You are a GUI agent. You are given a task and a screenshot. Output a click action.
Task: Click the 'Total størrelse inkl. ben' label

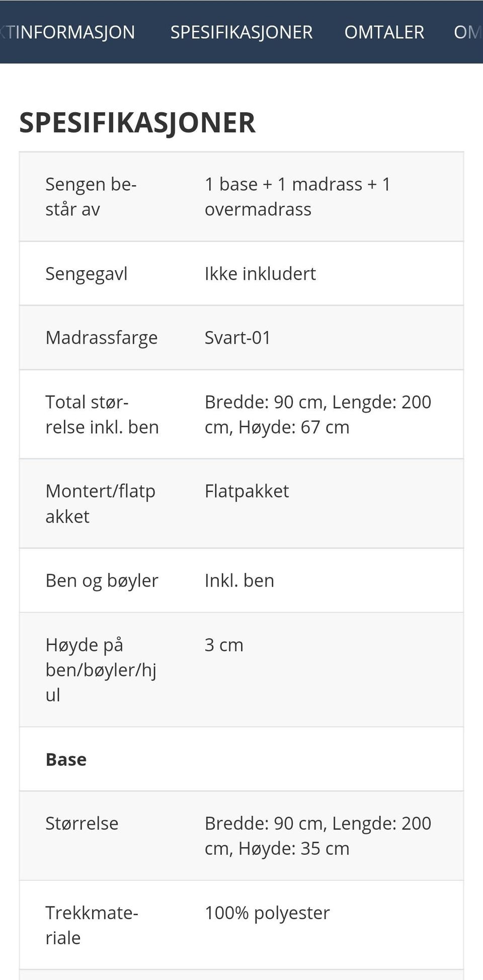102,414
